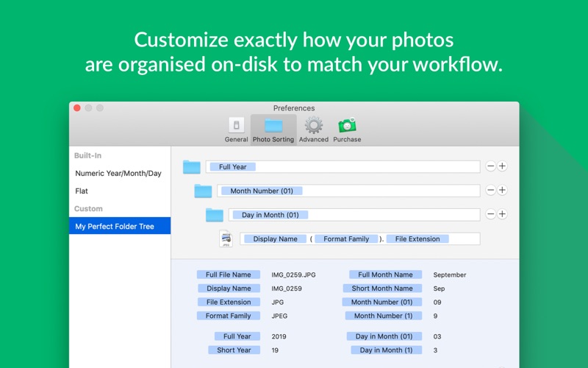Image resolution: width=588 pixels, height=368 pixels.
Task: Click the Full Year token in top field
Action: (232, 167)
